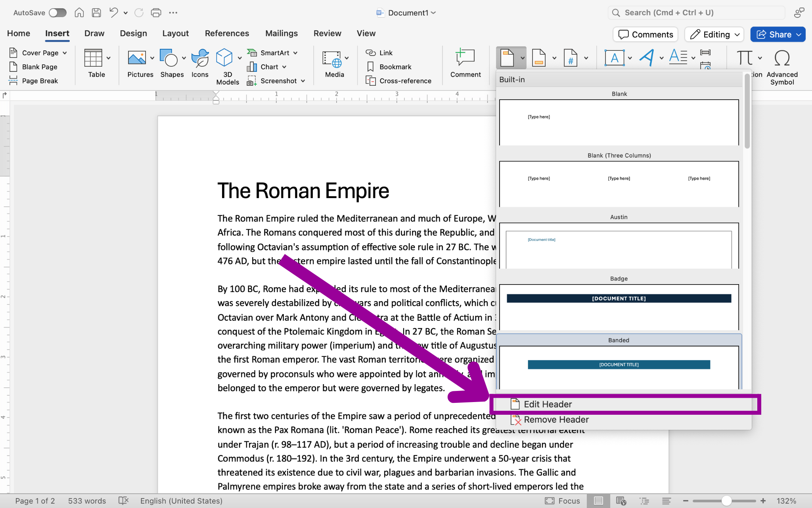Click the spelling proofing icon in status bar
812x508 pixels.
124,500
